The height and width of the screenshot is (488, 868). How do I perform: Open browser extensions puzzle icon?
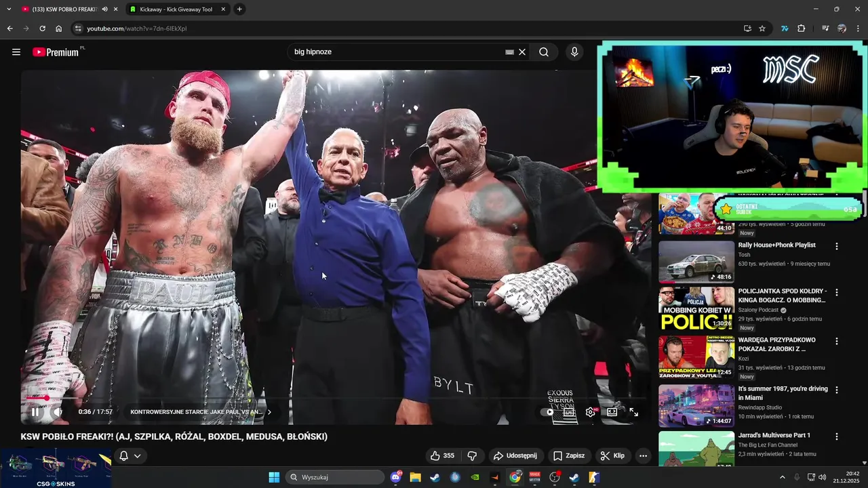pyautogui.click(x=802, y=28)
